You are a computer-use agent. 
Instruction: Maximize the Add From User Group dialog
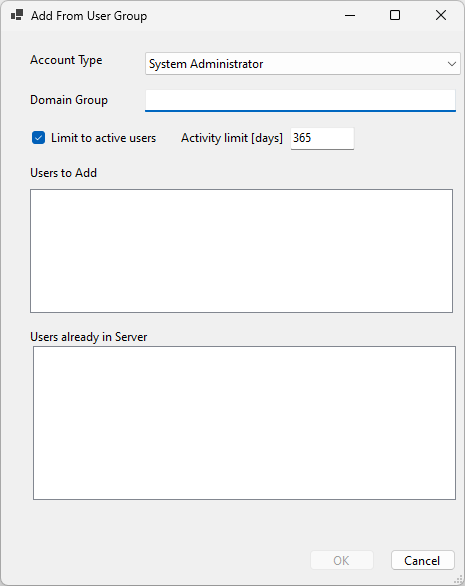[395, 15]
